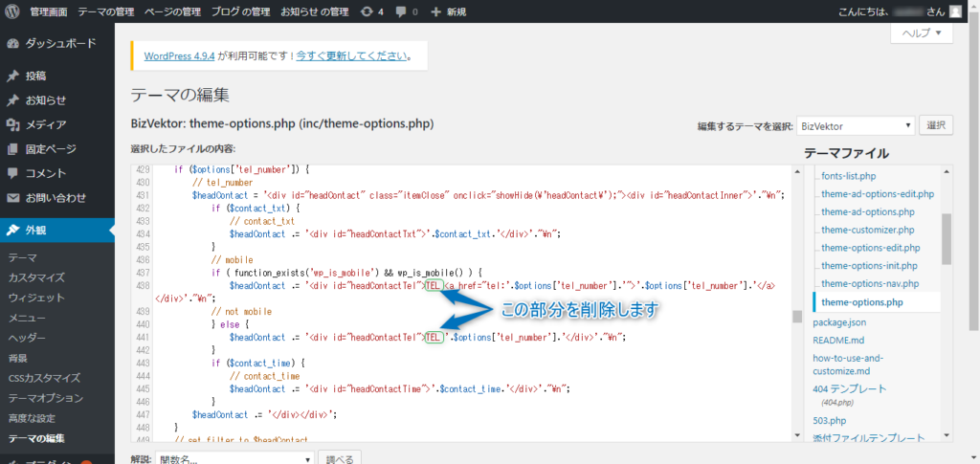The height and width of the screenshot is (464, 980).
Task: Click the ダッシュボード gauge icon
Action: [13, 43]
